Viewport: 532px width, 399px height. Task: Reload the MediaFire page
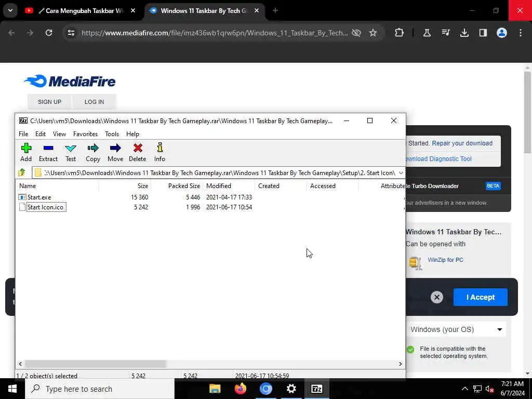click(49, 33)
